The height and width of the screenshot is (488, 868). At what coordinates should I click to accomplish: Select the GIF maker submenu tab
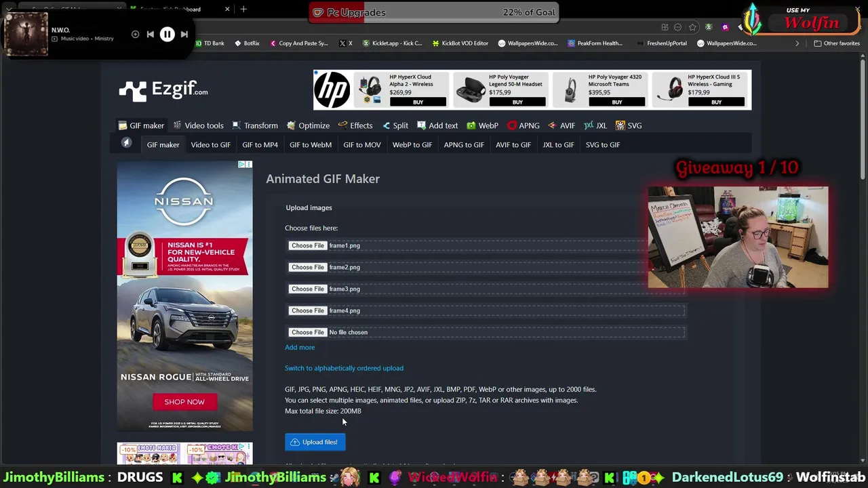coord(163,144)
